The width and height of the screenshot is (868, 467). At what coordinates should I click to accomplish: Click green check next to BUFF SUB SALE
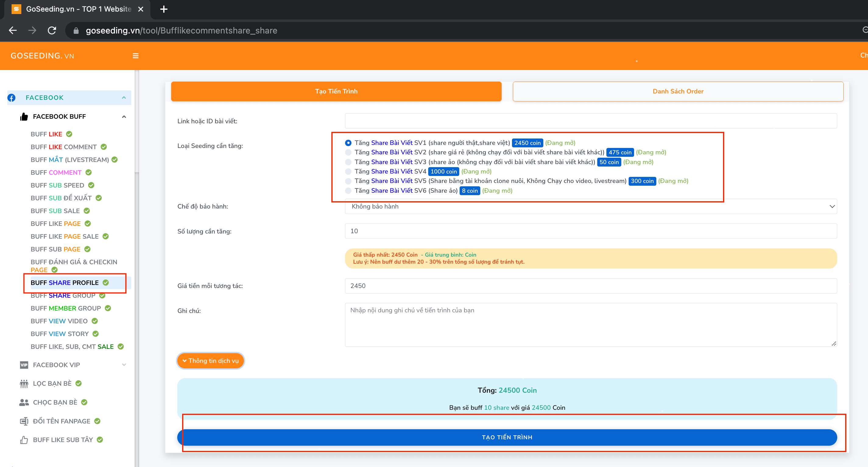click(86, 211)
